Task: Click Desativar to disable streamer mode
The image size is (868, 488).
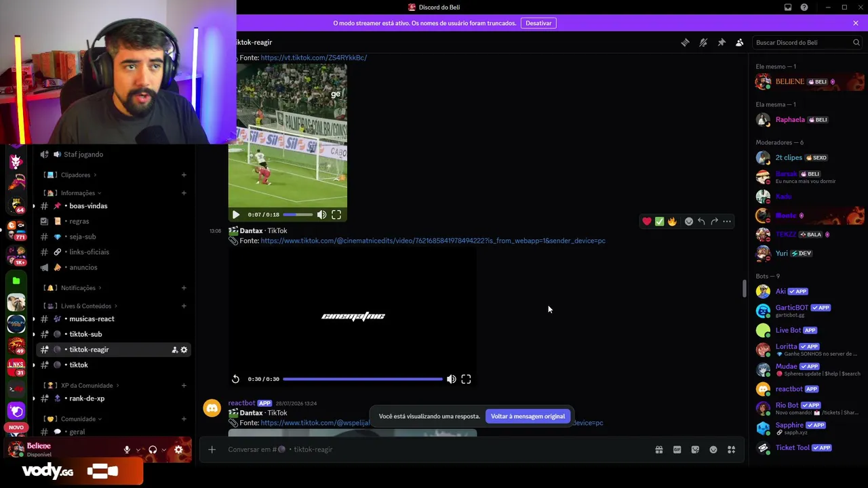Action: (x=538, y=23)
